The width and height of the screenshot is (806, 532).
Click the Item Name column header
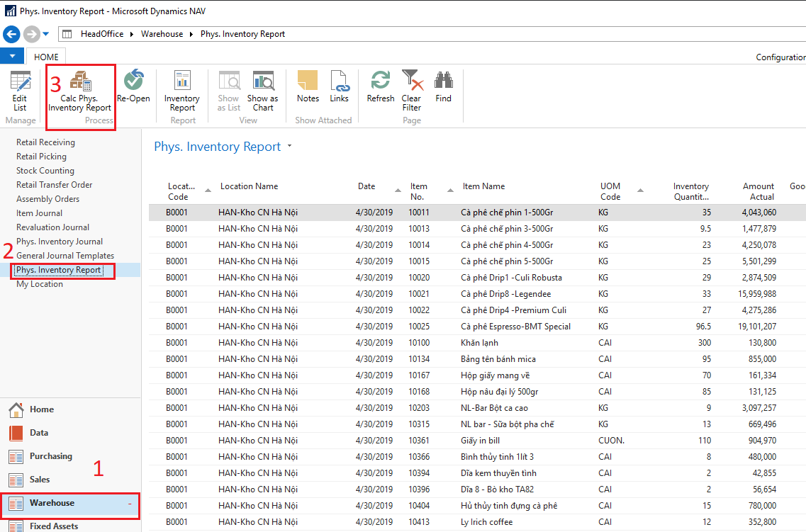click(x=483, y=186)
